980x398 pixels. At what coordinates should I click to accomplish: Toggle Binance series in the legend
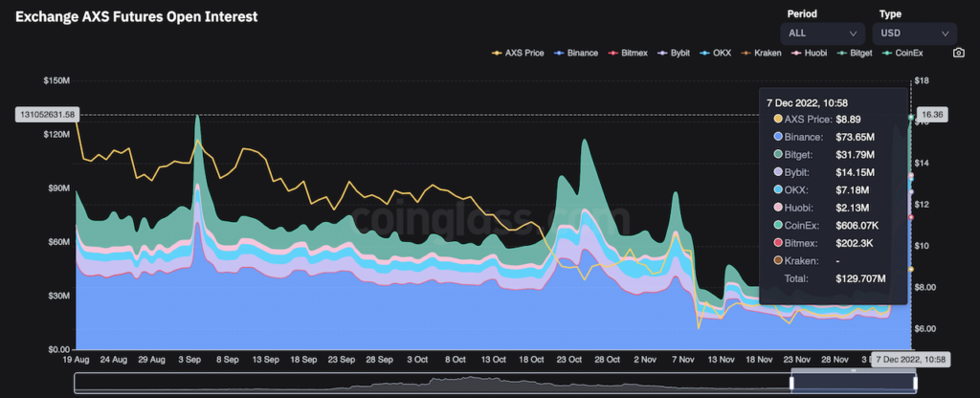point(578,53)
